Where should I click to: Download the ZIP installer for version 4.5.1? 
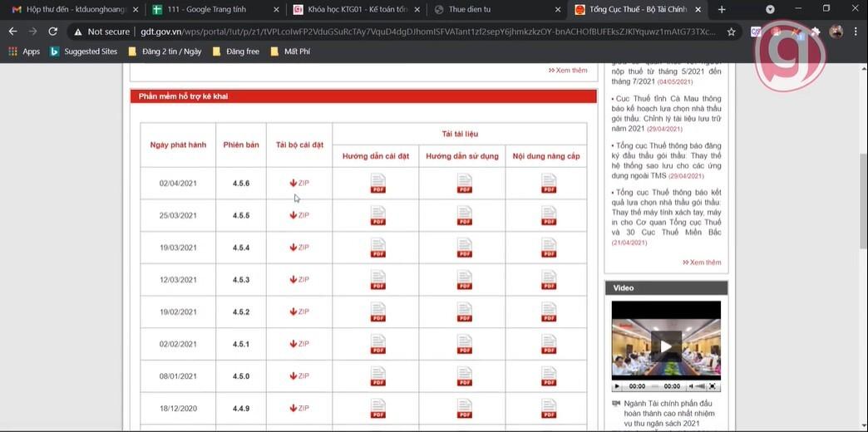(299, 343)
